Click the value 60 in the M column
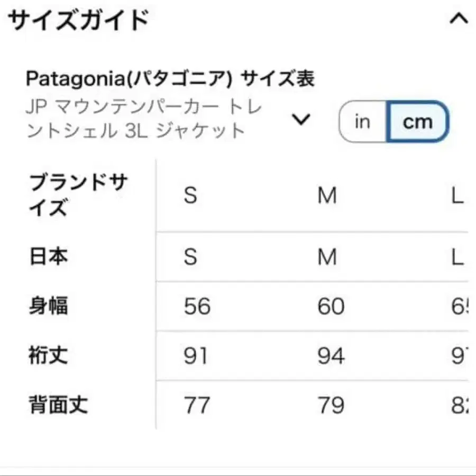 pos(329,306)
